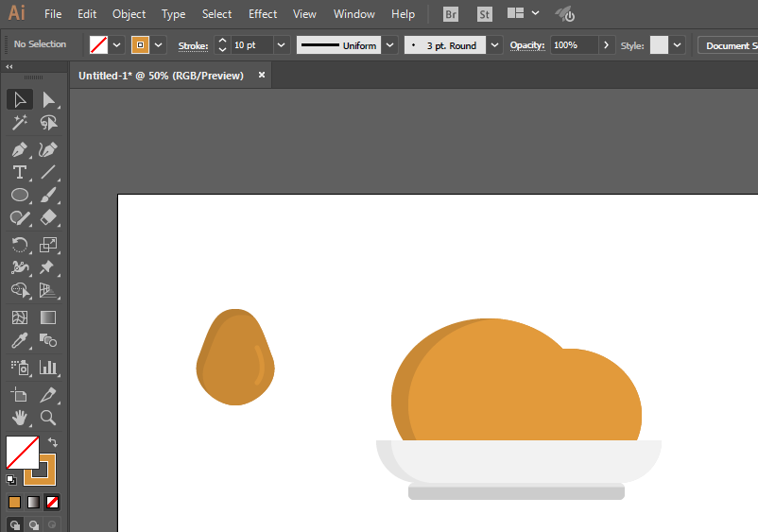Open Adobe Bridge from the Br icon
Screen dimensions: 758x532
coord(452,14)
